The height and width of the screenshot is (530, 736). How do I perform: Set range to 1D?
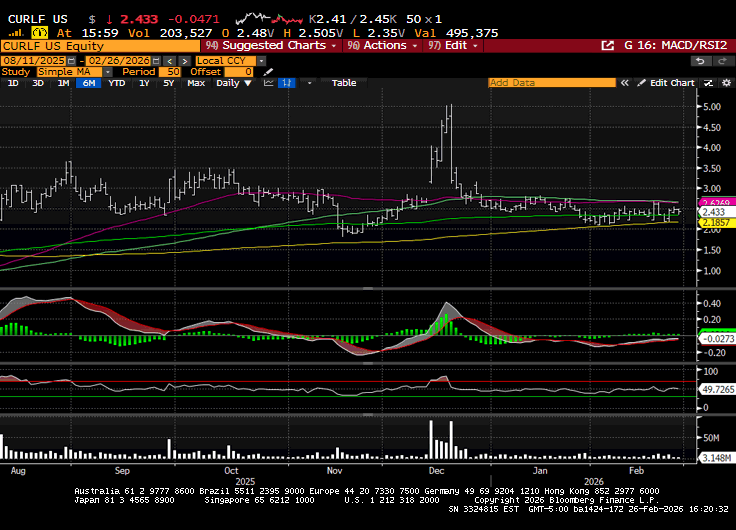(13, 83)
